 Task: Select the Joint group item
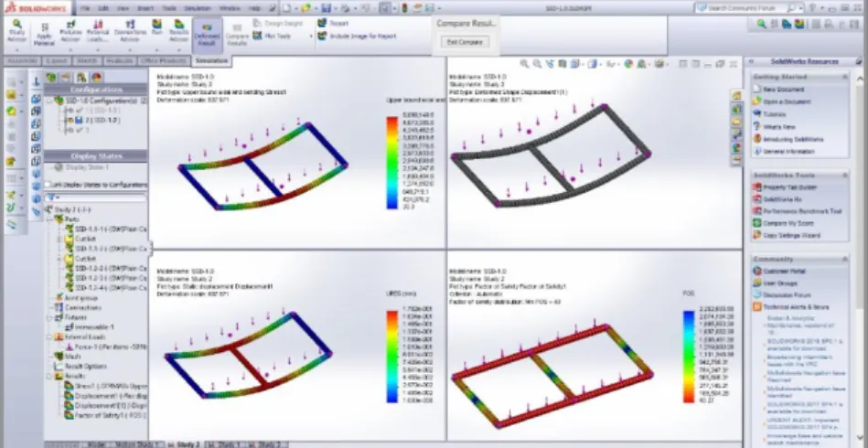(x=77, y=297)
